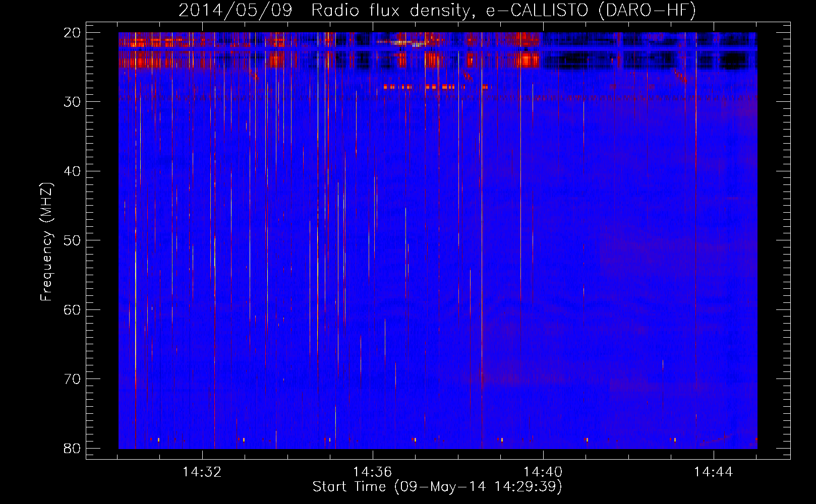816x504 pixels.
Task: Click the 60 frequency tick label
Action: click(x=73, y=309)
